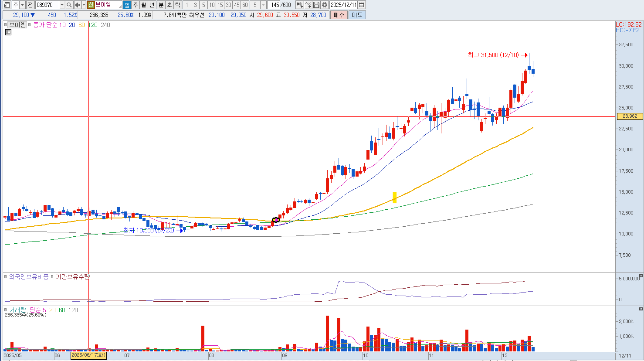
Task: Click the save chart floppy disk icon
Action: point(316,5)
